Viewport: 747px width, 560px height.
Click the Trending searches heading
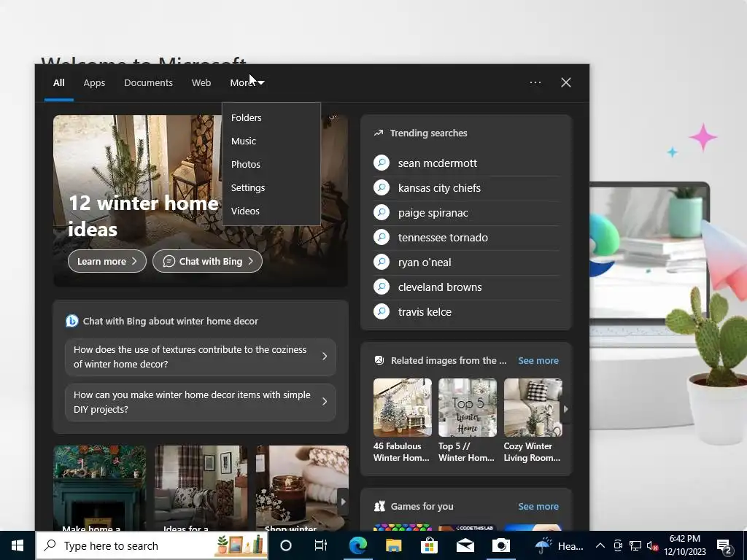(428, 133)
